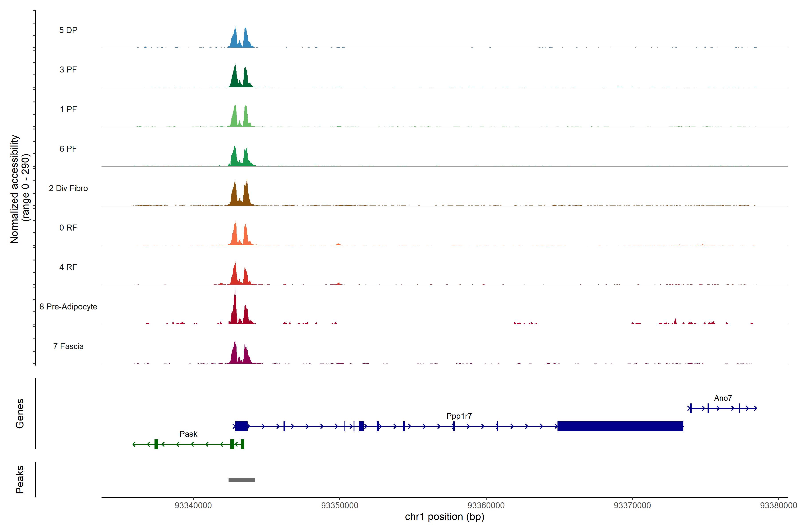Click the 93350000 axis tick label
798x532 pixels.
pos(340,505)
